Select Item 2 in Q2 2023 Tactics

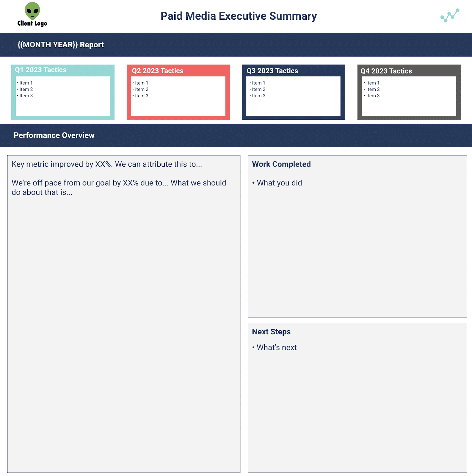[140, 89]
